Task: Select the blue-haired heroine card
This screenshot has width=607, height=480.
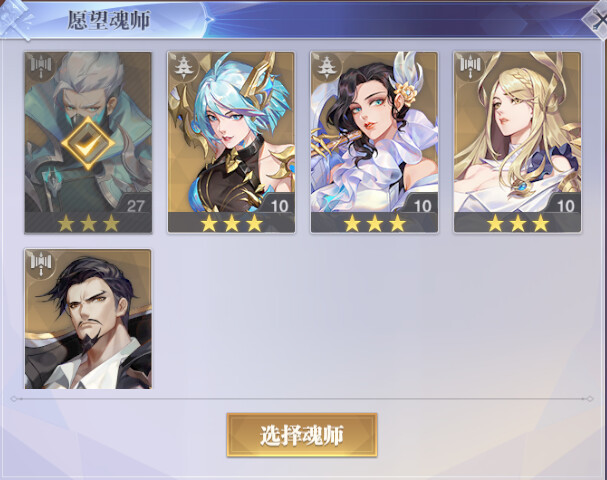Action: [231, 142]
